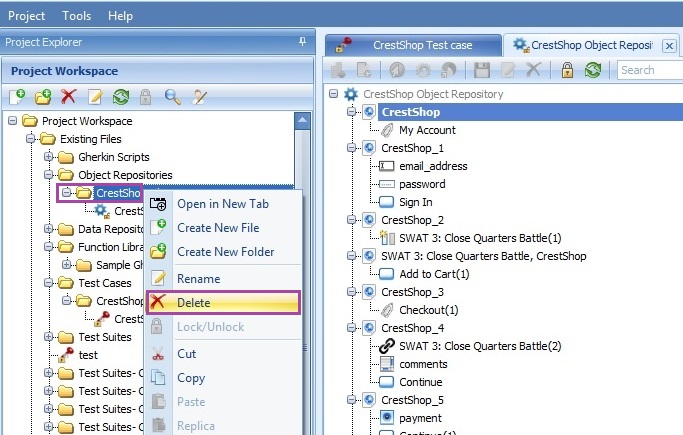Image resolution: width=683 pixels, height=435 pixels.
Task: Click the red X delete icon in Project Workspace toolbar
Action: tap(68, 96)
